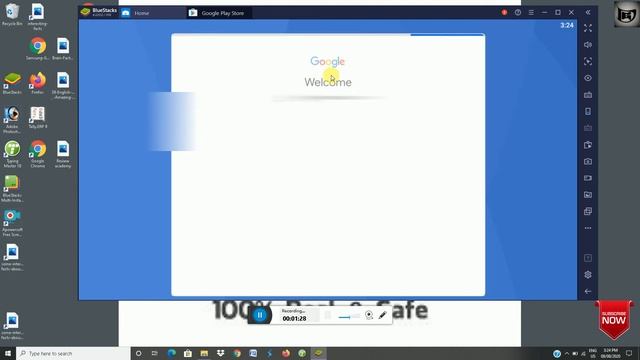This screenshot has height=360, width=640.
Task: Open Microsoft Edge from the taskbar
Action: point(171,353)
